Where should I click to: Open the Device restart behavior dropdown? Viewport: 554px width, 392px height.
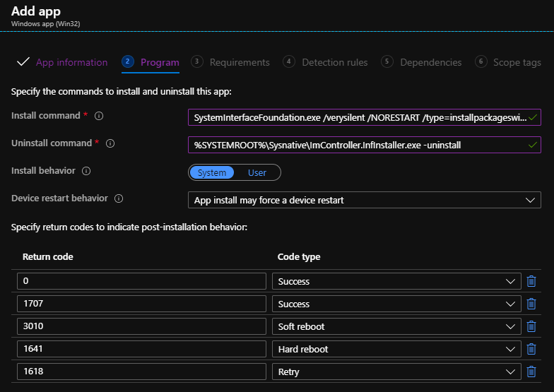[365, 201]
